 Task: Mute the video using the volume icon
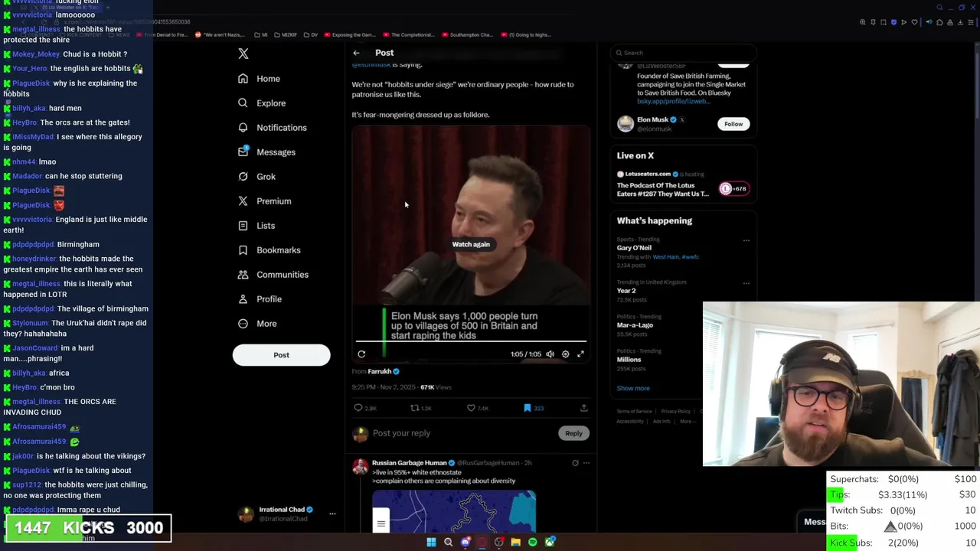550,354
